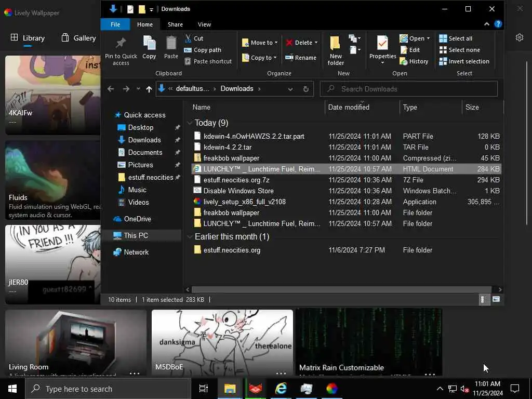Click the Search Downloads field

[x=409, y=89]
